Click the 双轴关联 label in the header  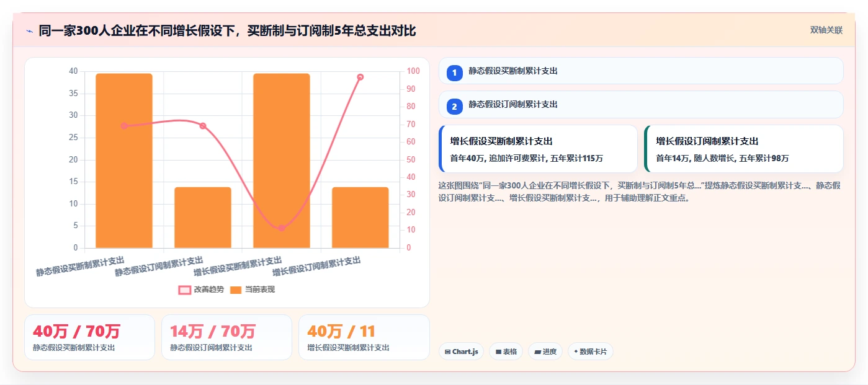tap(826, 30)
